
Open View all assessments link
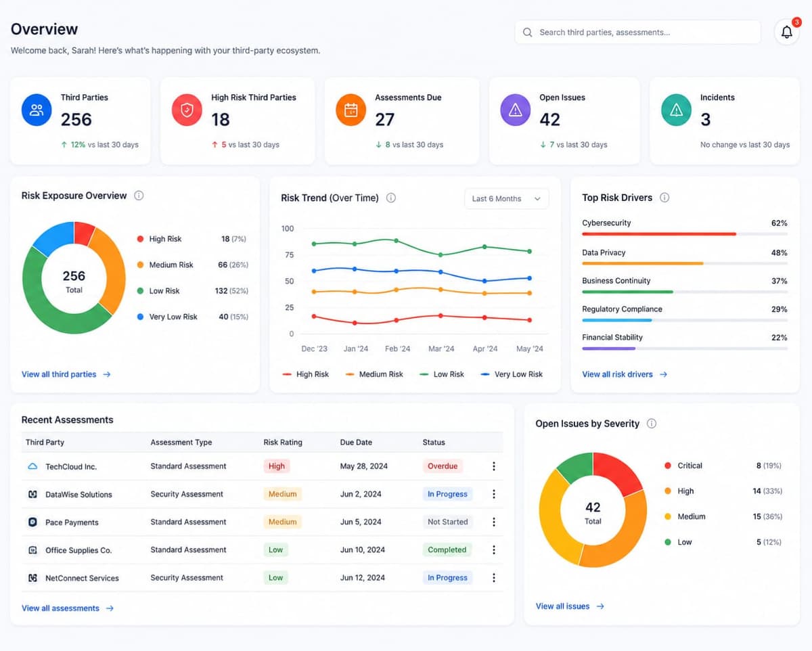coord(68,608)
